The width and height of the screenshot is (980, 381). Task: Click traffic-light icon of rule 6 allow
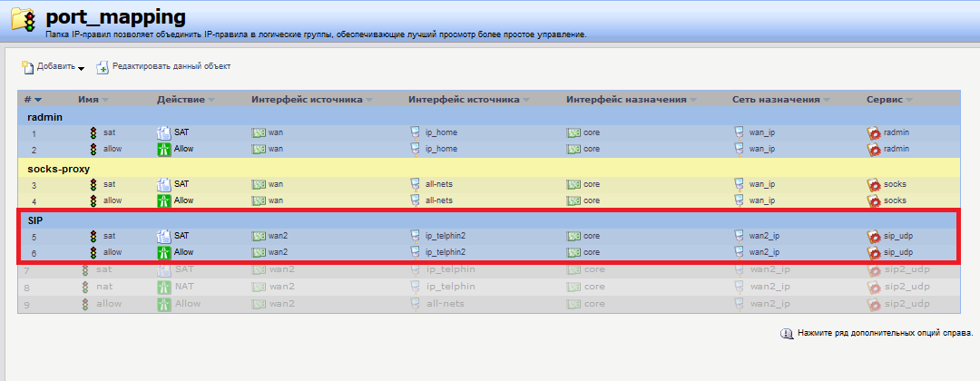click(93, 253)
